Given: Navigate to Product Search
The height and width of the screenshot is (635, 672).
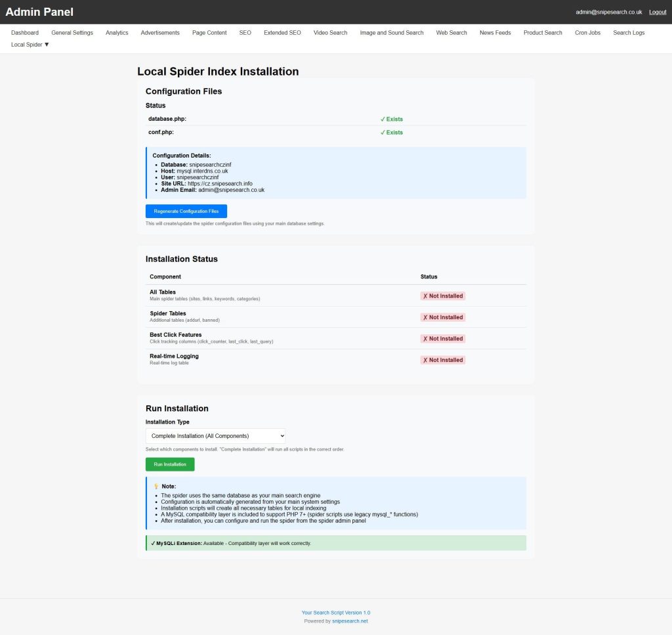Looking at the screenshot, I should [x=543, y=33].
